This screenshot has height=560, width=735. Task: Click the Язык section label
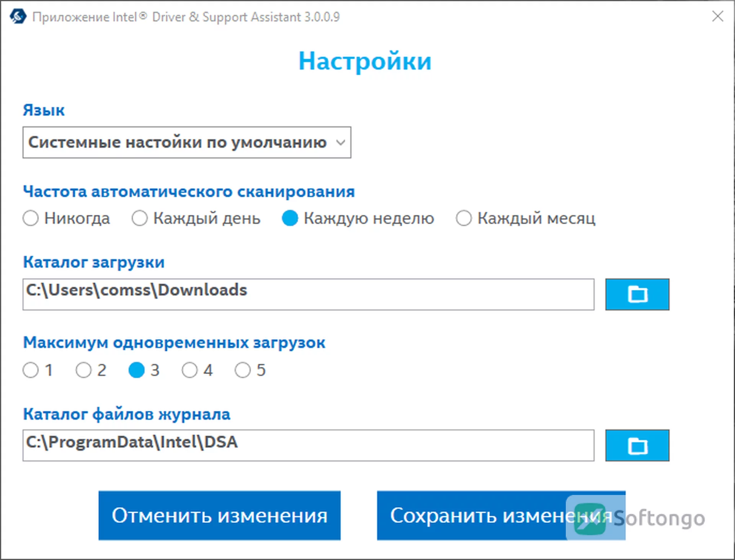click(x=44, y=110)
